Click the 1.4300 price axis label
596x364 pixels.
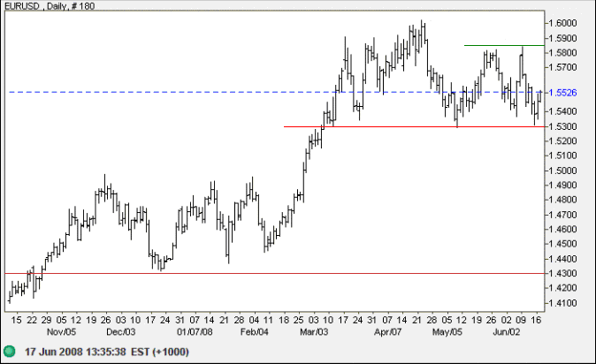562,273
